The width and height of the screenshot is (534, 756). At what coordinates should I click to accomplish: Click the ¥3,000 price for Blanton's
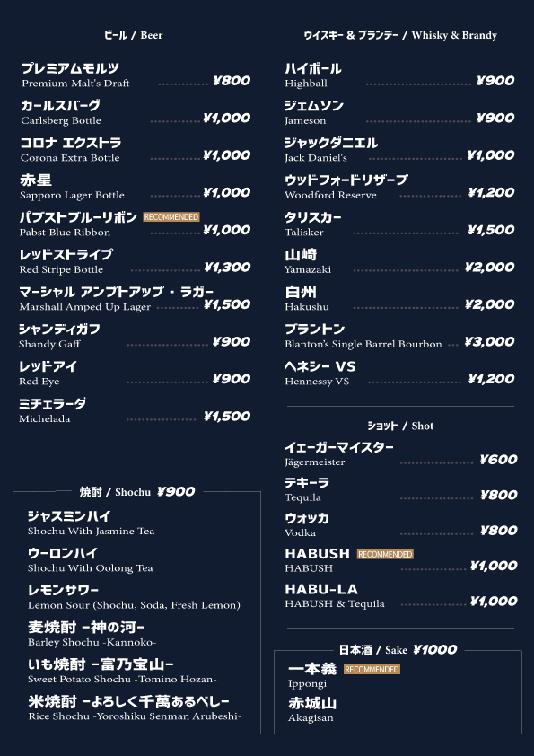[x=489, y=342]
